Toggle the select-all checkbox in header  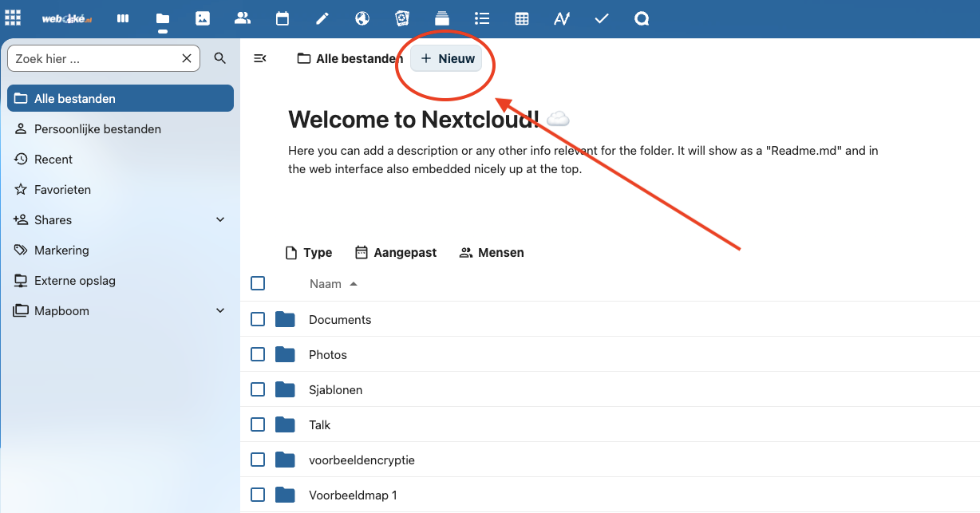tap(258, 283)
